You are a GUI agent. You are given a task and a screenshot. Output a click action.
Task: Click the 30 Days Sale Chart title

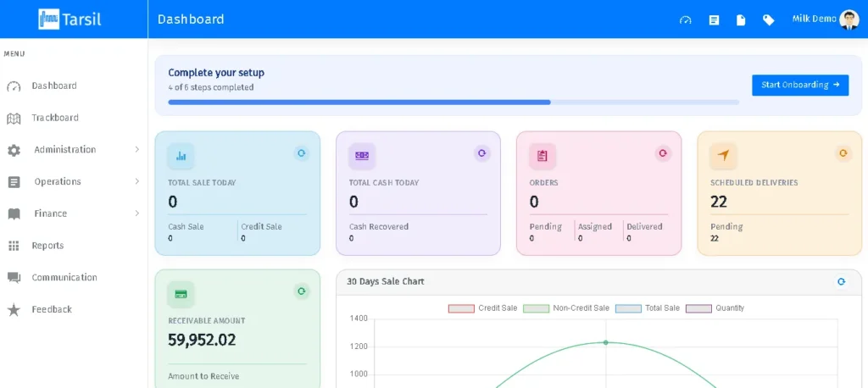point(386,282)
